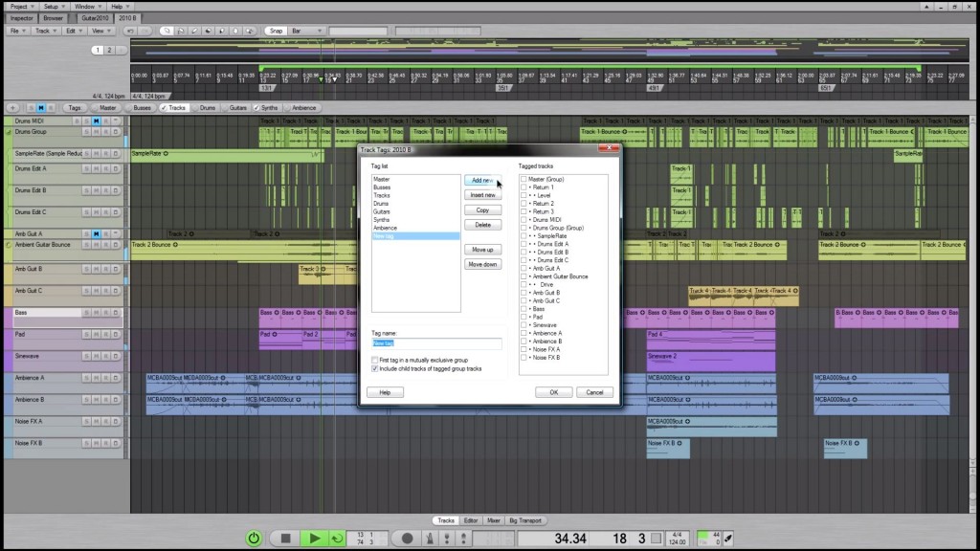This screenshot has width=980, height=551.
Task: Switch to the Mixer tab
Action: [494, 520]
